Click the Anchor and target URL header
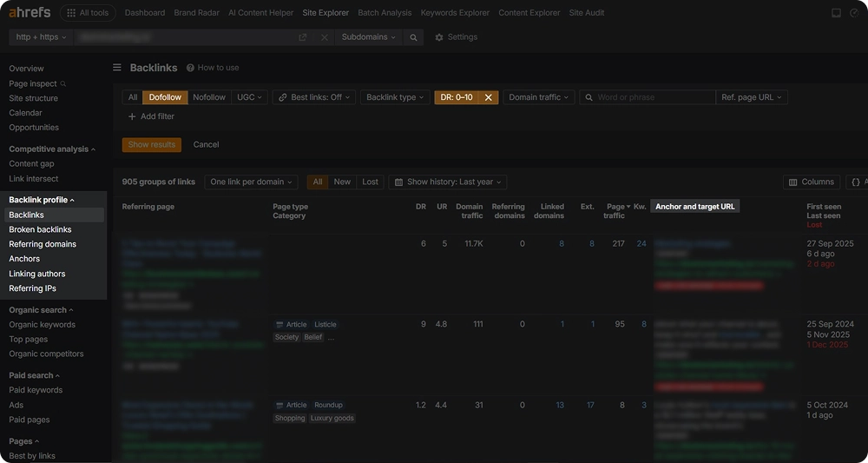Viewport: 868px width, 463px height. [694, 207]
